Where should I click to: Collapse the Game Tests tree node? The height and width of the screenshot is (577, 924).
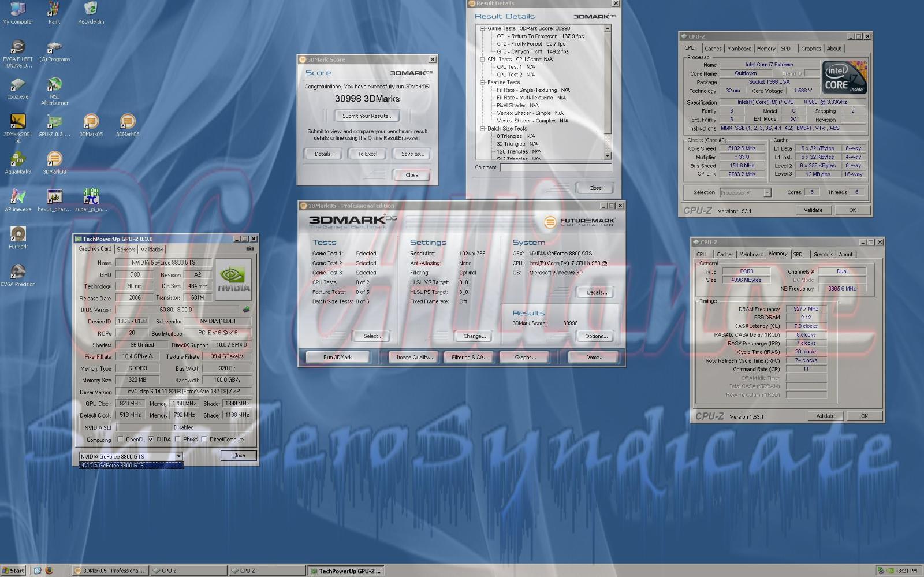(482, 28)
